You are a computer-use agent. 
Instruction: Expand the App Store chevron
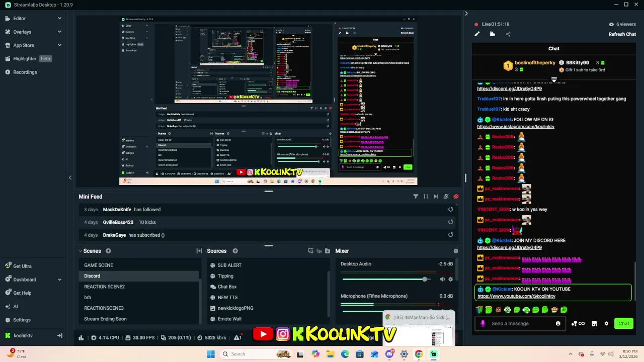click(x=59, y=45)
